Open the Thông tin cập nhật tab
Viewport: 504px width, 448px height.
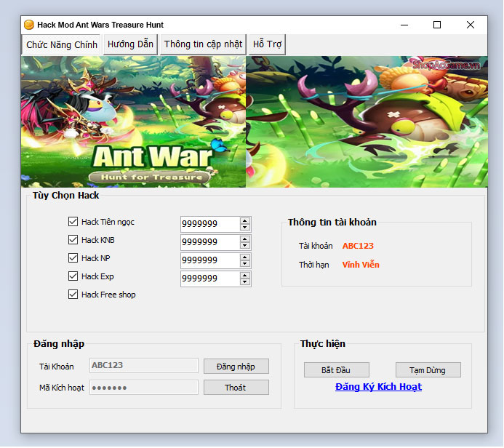[x=203, y=44]
